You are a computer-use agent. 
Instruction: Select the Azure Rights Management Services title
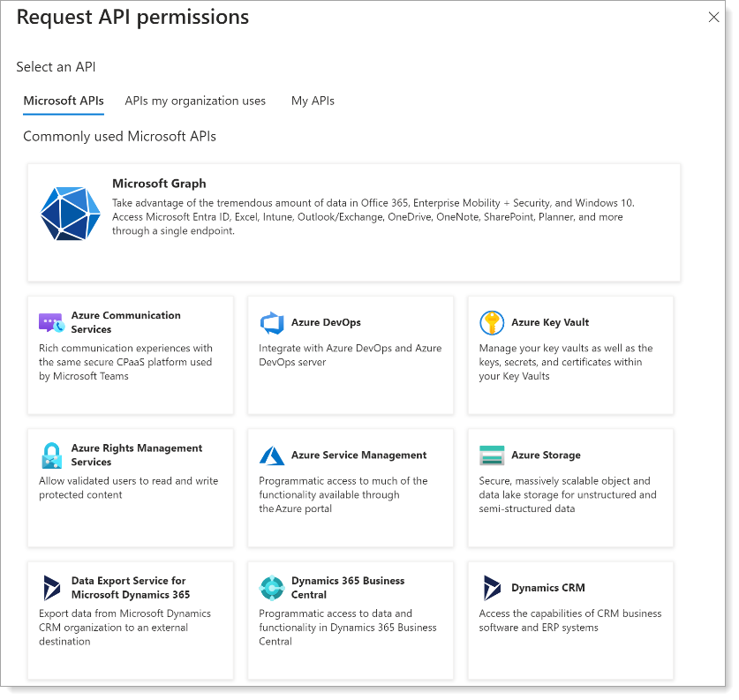[137, 455]
